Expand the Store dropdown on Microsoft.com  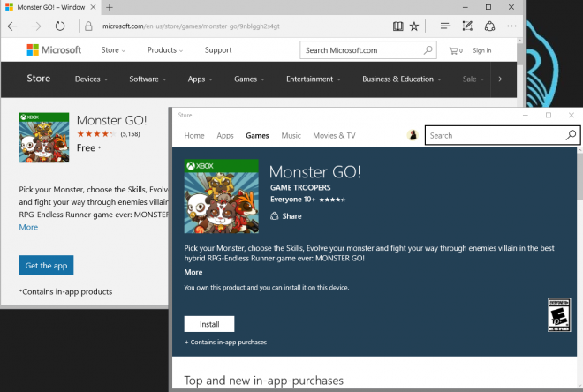pyautogui.click(x=113, y=50)
